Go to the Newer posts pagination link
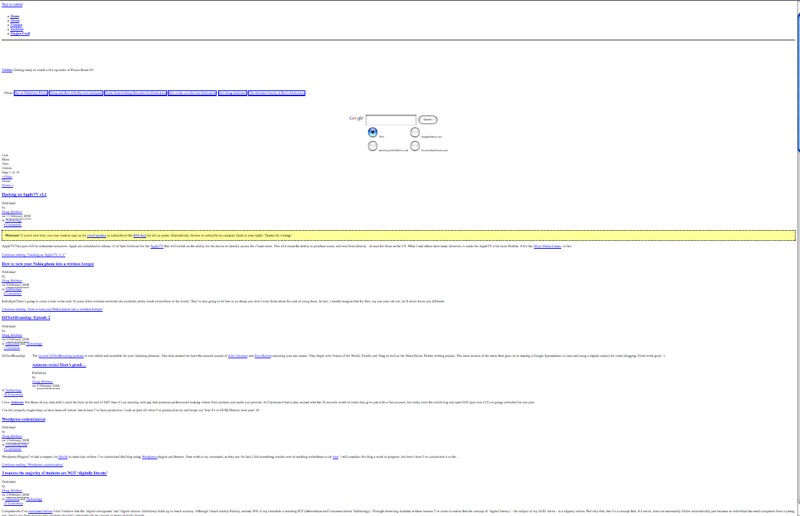 click(7, 185)
